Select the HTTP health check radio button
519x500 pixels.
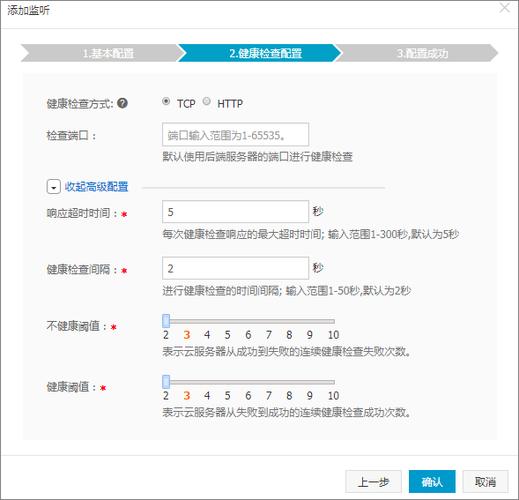[207, 101]
